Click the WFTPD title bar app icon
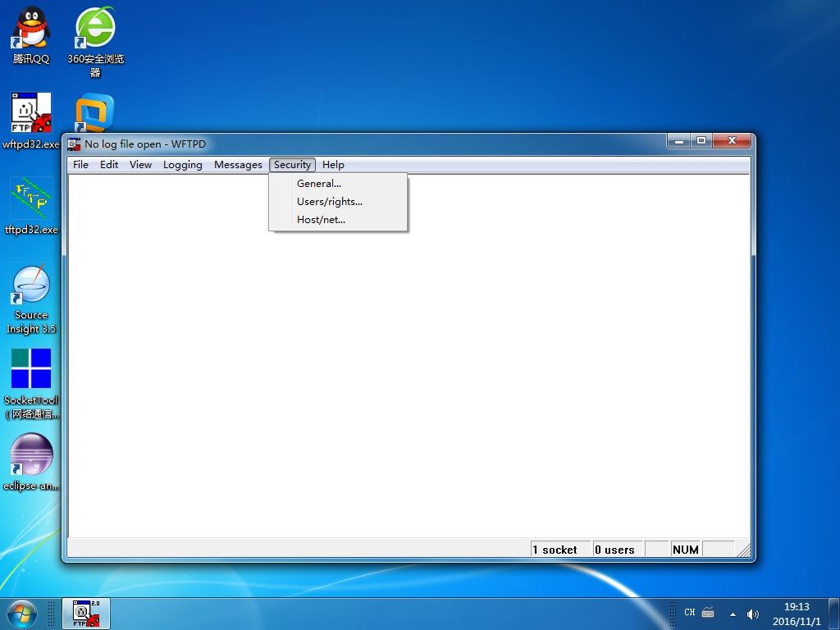 pos(74,144)
